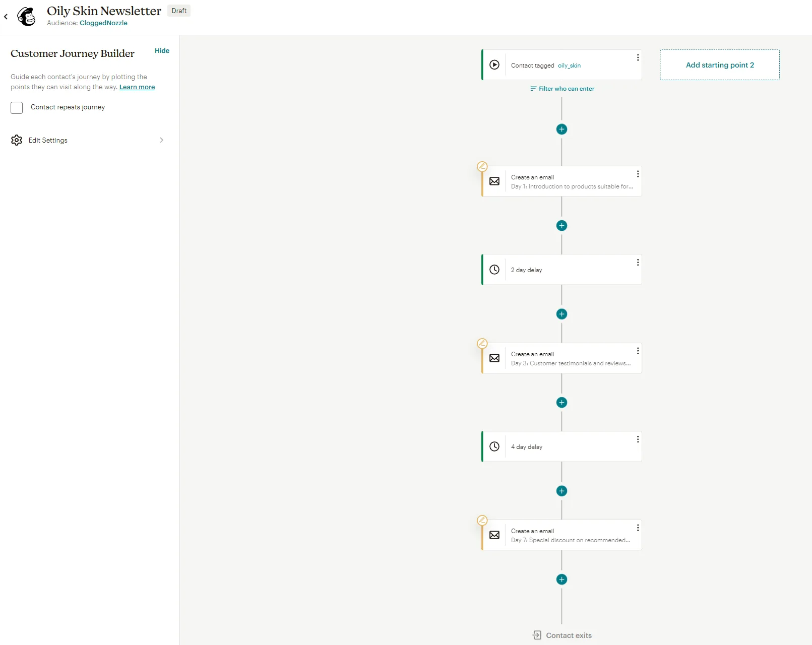
Task: Hide the Customer Journey Builder panel
Action: tap(162, 51)
